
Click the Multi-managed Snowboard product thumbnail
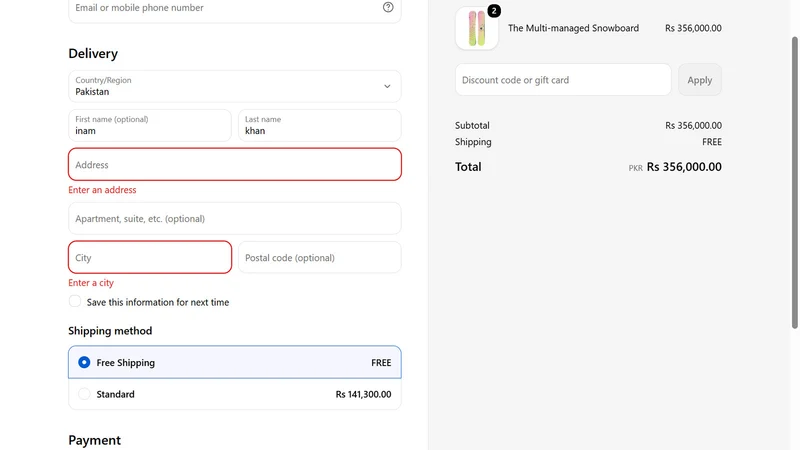pyautogui.click(x=477, y=28)
